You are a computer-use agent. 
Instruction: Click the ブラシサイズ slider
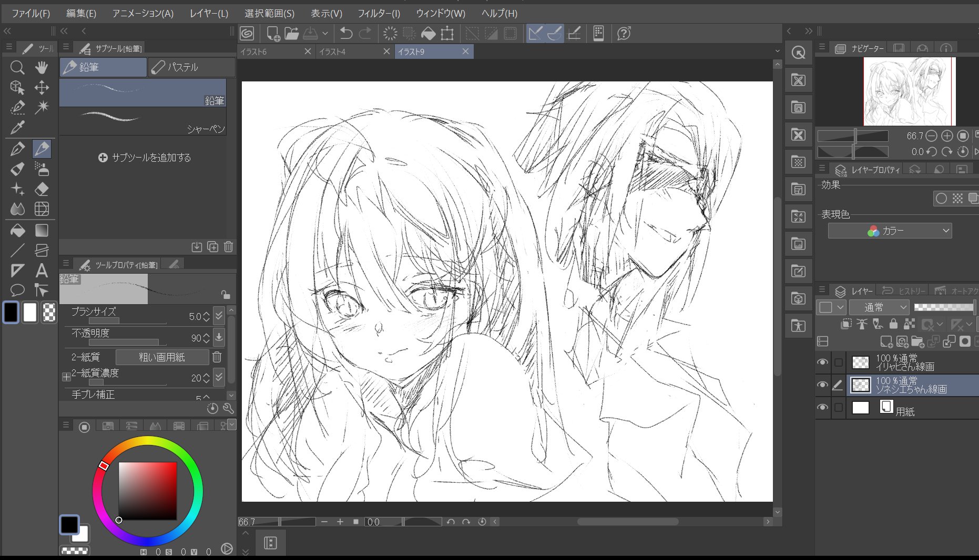(x=128, y=320)
